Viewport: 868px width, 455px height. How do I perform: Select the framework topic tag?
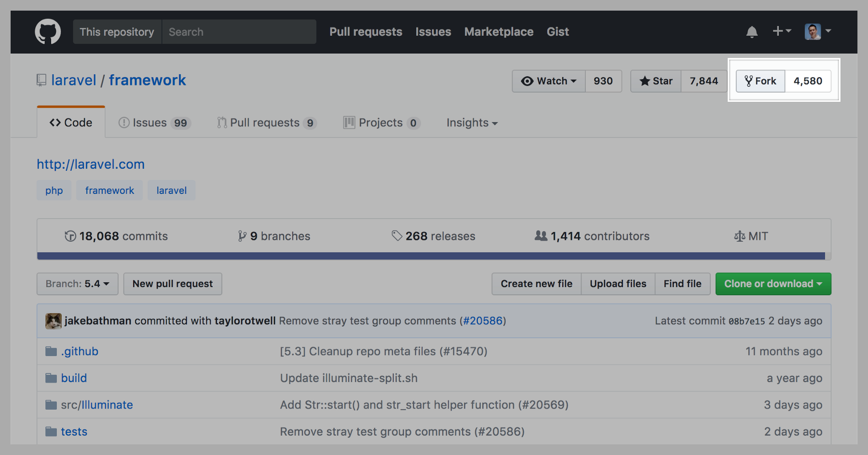pyautogui.click(x=109, y=190)
